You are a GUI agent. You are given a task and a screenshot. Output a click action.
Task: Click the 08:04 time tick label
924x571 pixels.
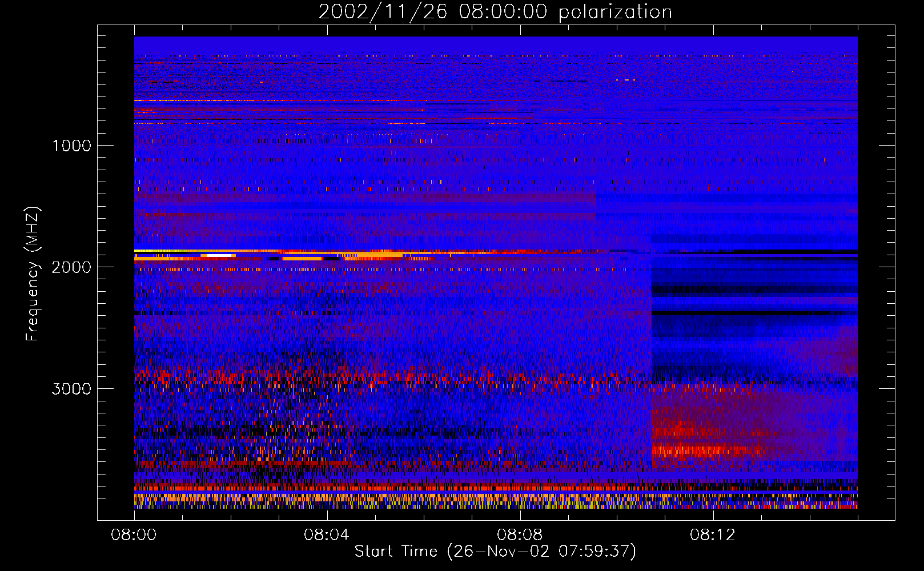tap(327, 535)
